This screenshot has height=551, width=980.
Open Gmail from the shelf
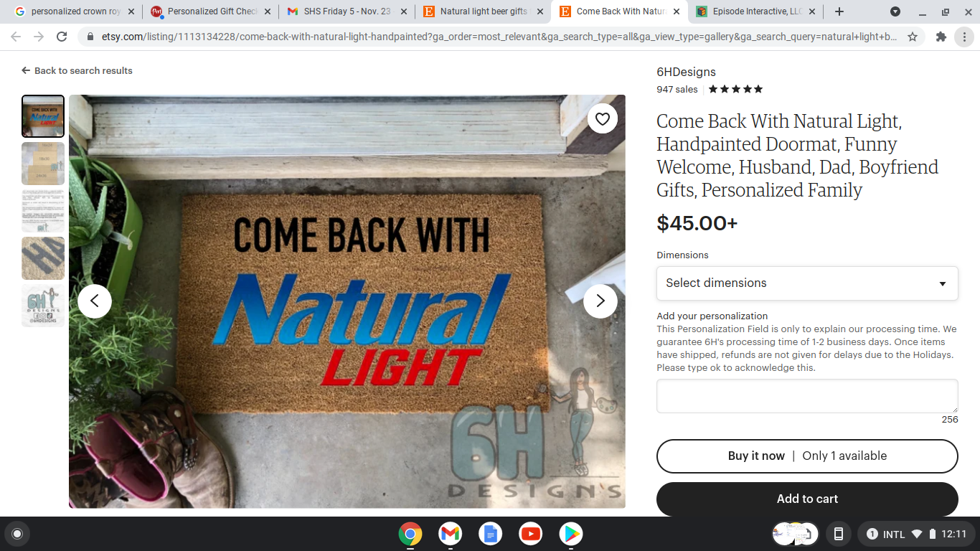pos(451,534)
